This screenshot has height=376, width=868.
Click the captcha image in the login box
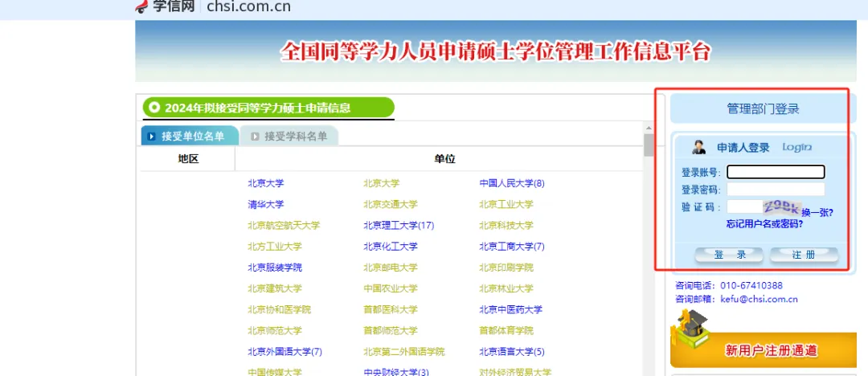point(782,207)
